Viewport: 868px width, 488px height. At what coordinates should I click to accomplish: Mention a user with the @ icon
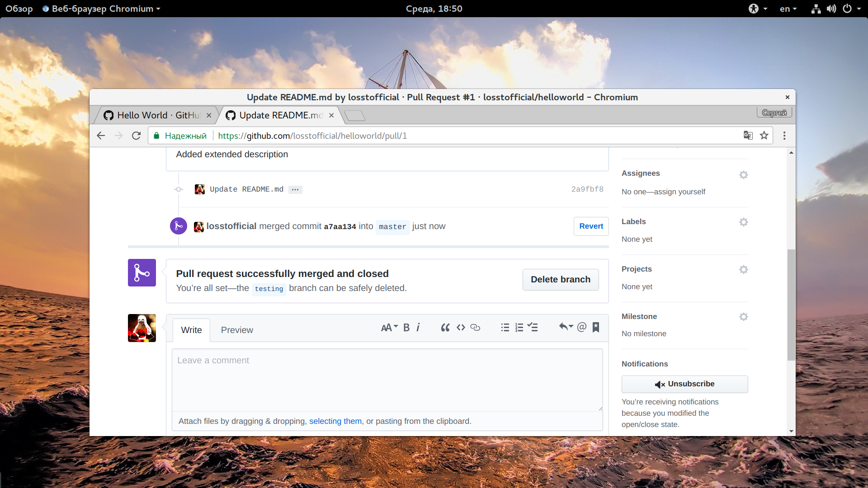(x=582, y=327)
